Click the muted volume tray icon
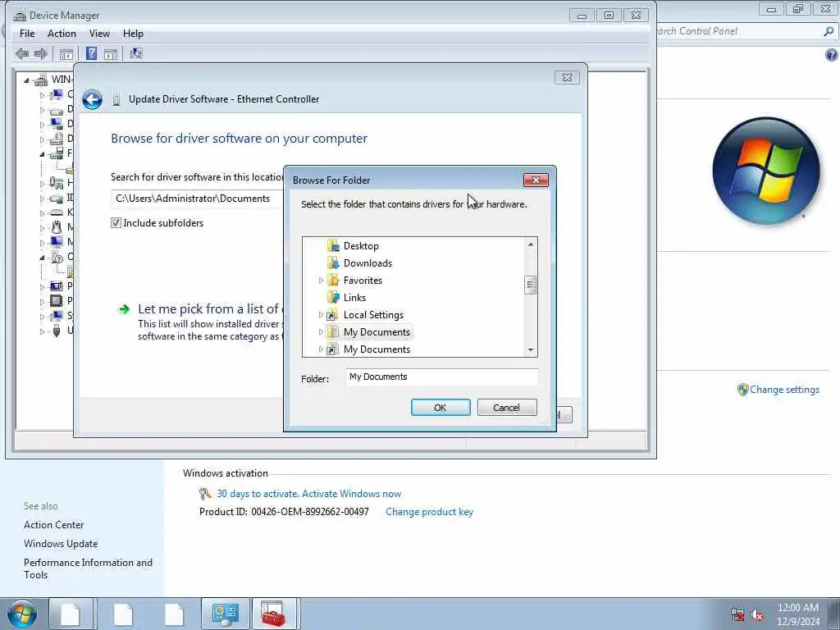The width and height of the screenshot is (840, 630). pos(757,615)
